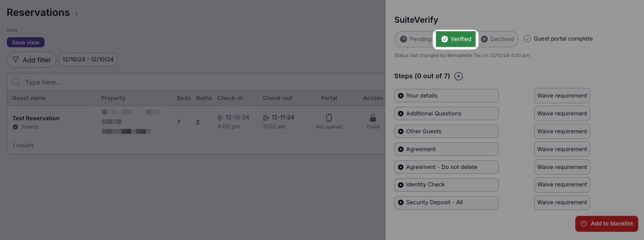This screenshot has width=644, height=240.
Task: Waive requirement for Your details
Action: 562,96
